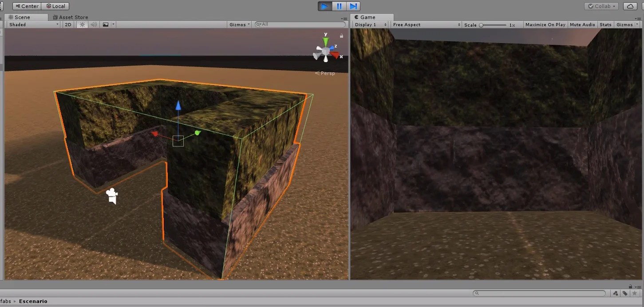This screenshot has height=307, width=644.
Task: Enable Maximize On Play
Action: click(545, 24)
